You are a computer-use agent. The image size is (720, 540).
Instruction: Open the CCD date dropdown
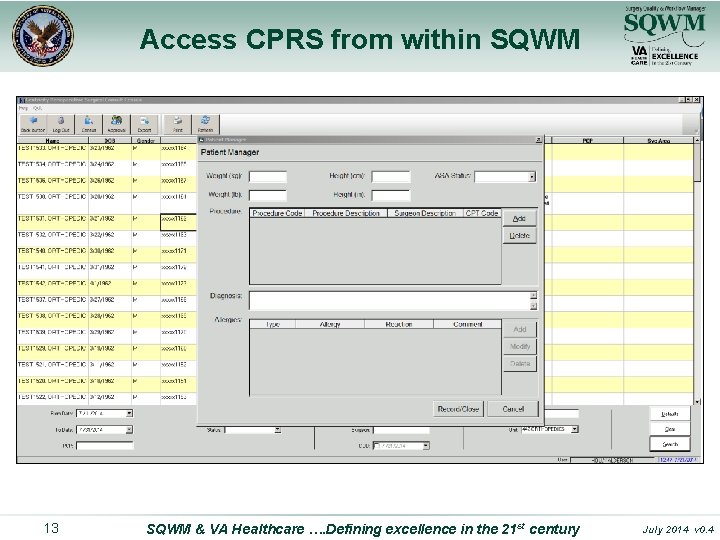(426, 445)
